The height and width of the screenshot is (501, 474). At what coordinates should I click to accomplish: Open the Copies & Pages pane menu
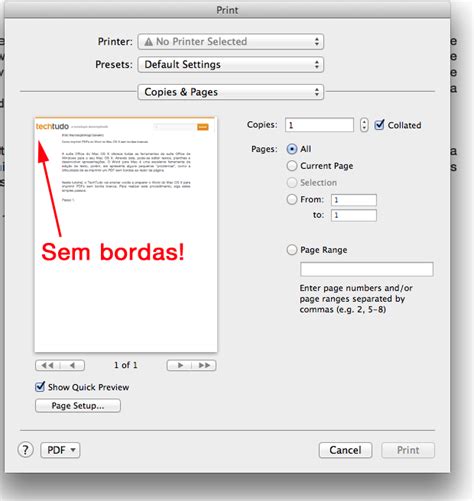click(x=231, y=92)
